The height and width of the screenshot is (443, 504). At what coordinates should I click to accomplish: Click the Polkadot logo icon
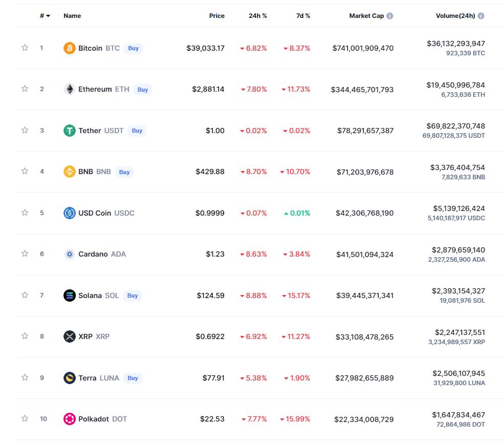(x=69, y=419)
